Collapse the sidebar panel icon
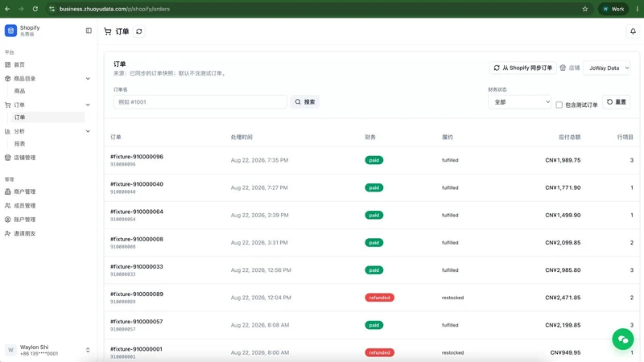The width and height of the screenshot is (644, 362). click(x=89, y=31)
